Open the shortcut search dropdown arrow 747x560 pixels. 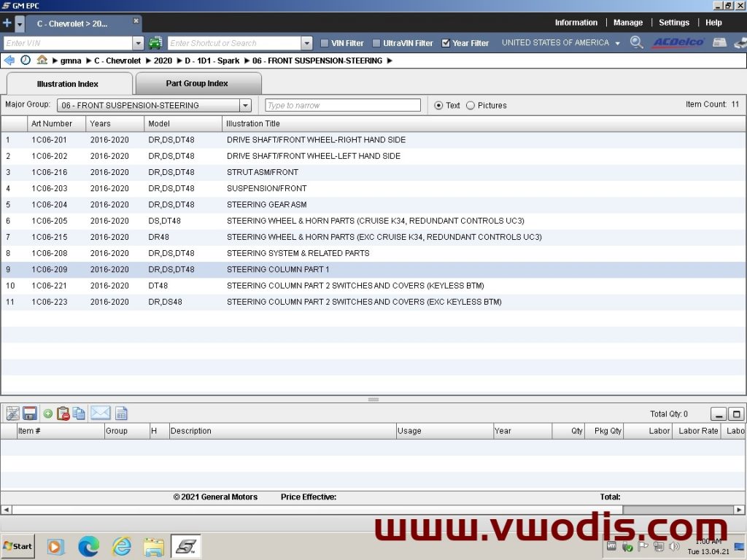(x=307, y=43)
